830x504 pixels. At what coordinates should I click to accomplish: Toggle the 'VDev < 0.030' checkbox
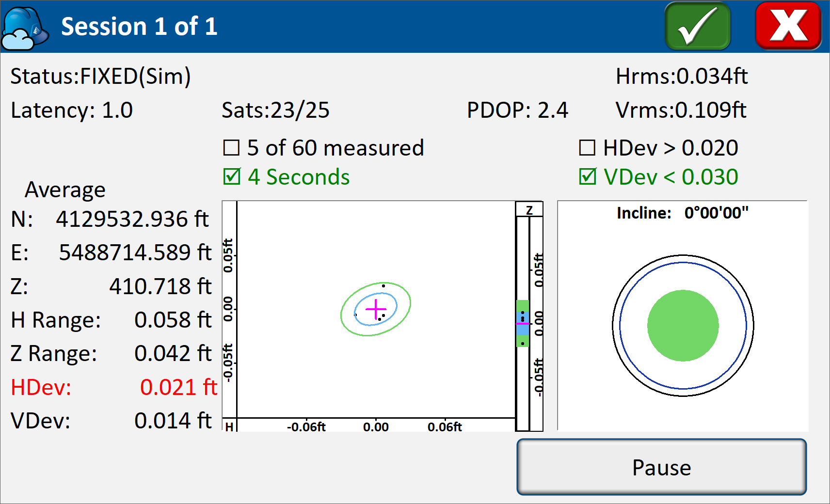pos(587,177)
